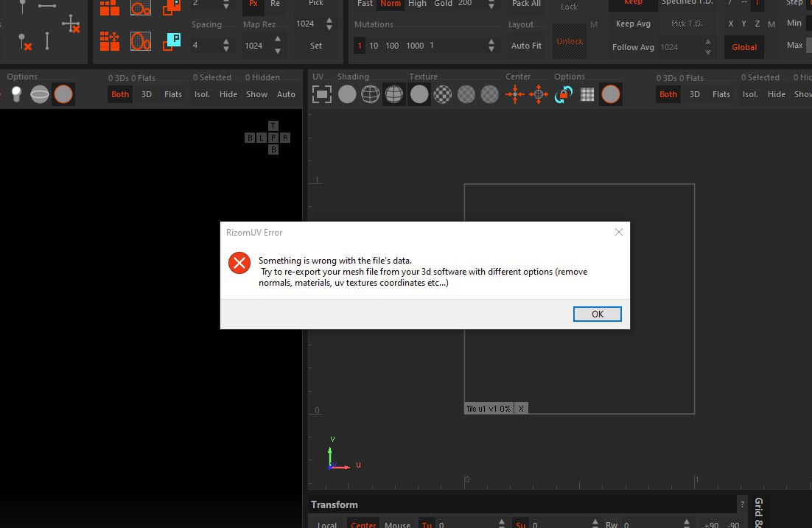Increase the Mutations value with up arrow
This screenshot has width=812, height=528.
[491, 41]
